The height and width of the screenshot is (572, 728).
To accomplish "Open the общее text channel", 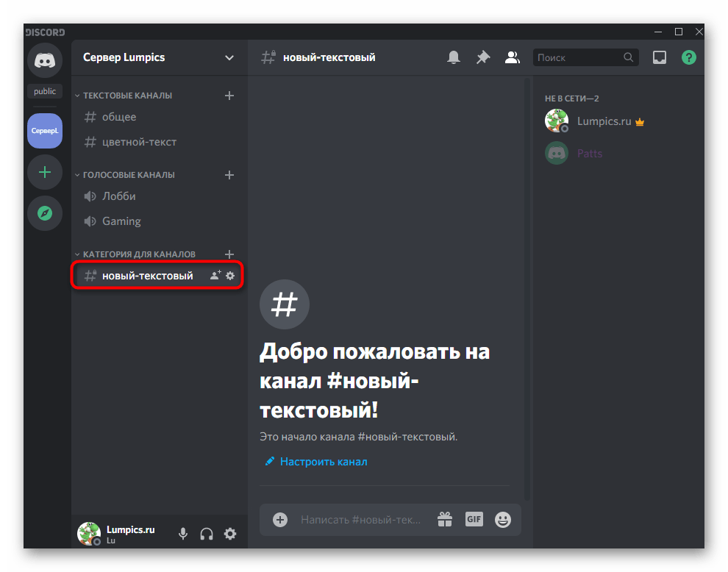I will click(158, 117).
